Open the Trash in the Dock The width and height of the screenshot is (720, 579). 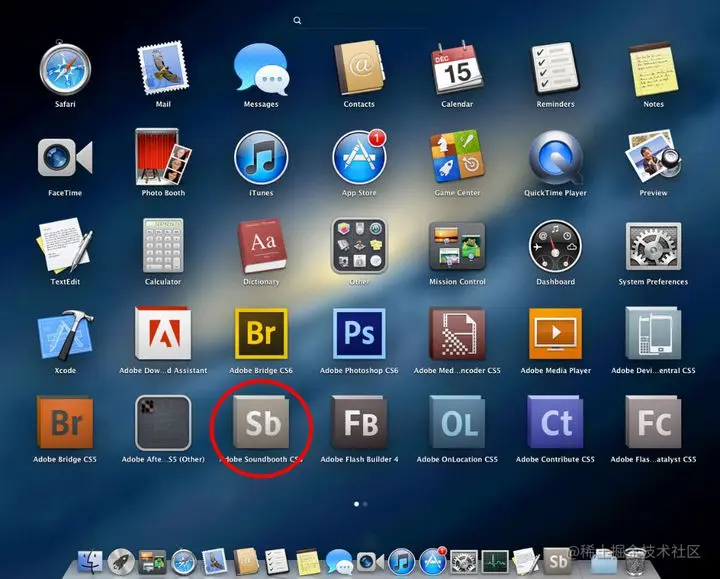(635, 561)
